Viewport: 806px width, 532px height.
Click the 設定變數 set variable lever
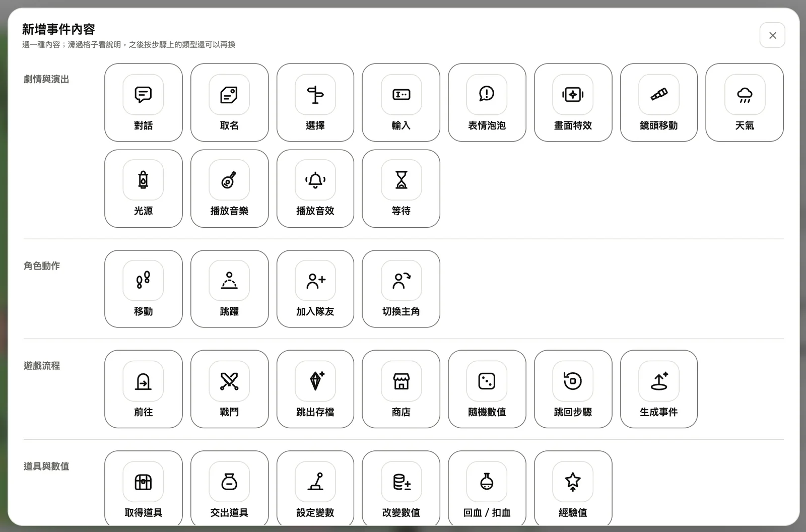315,489
